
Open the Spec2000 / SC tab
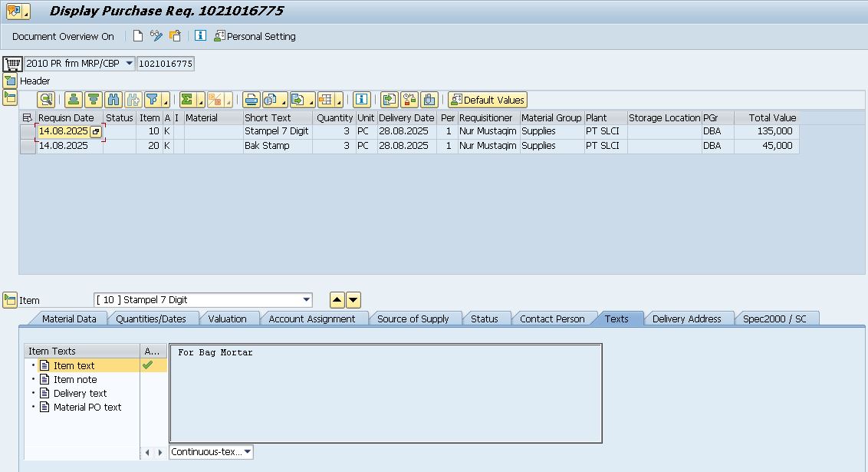coord(774,319)
